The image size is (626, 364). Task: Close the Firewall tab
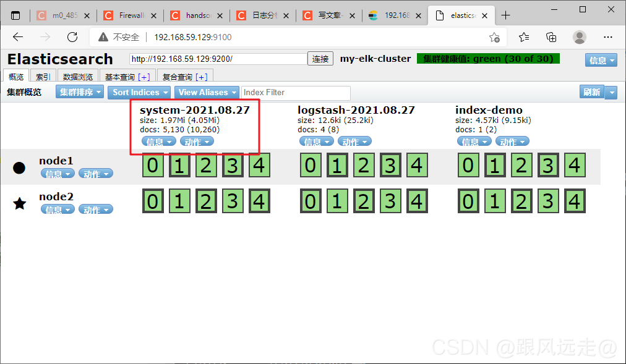pos(153,15)
